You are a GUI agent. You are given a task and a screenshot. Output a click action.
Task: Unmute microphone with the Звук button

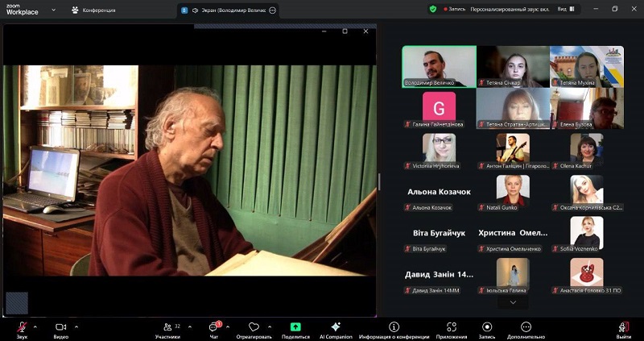[22, 327]
